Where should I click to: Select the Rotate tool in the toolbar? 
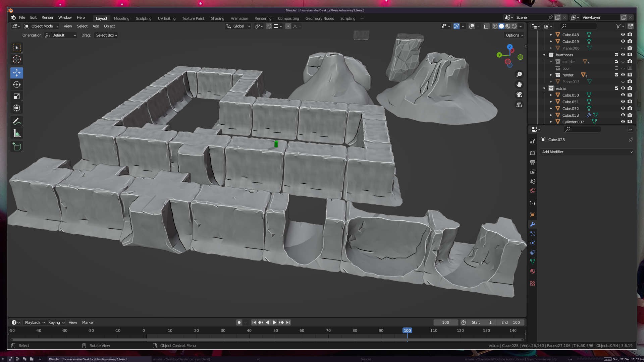pos(17,84)
